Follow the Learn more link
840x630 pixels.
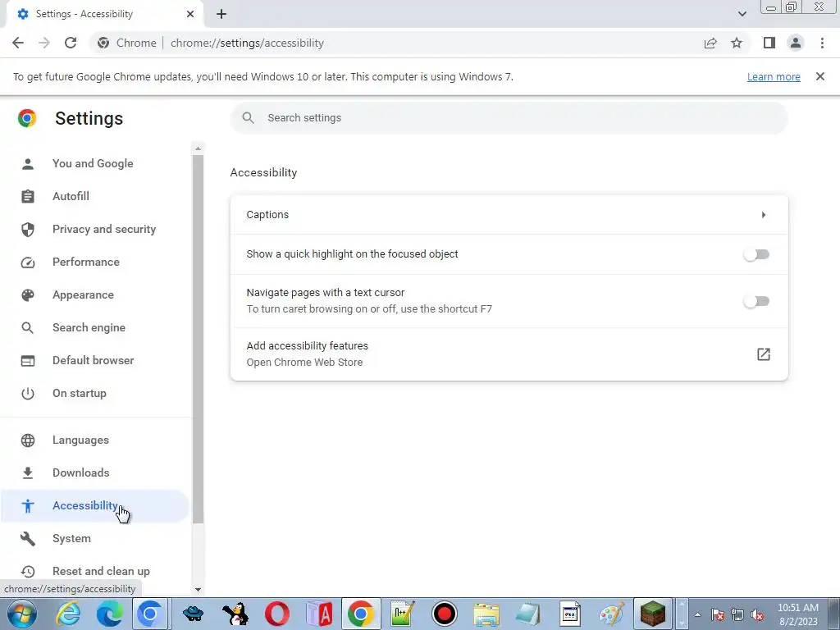(774, 76)
